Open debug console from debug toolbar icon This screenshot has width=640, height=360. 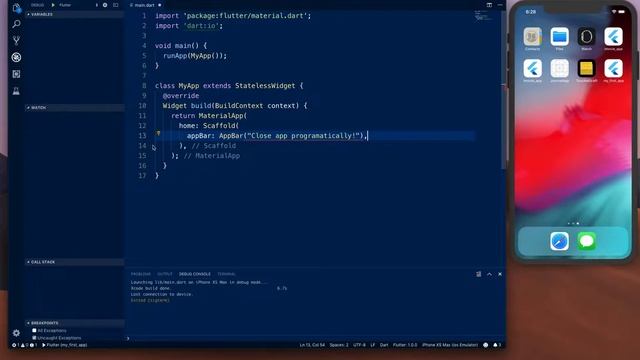click(116, 5)
